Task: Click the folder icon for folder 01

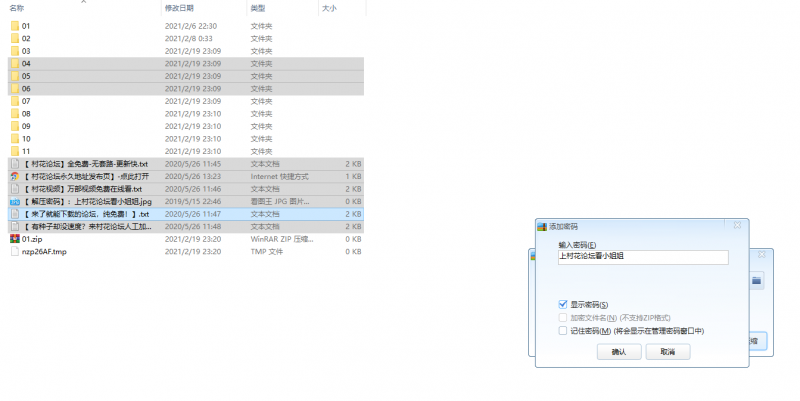Action: (x=14, y=26)
